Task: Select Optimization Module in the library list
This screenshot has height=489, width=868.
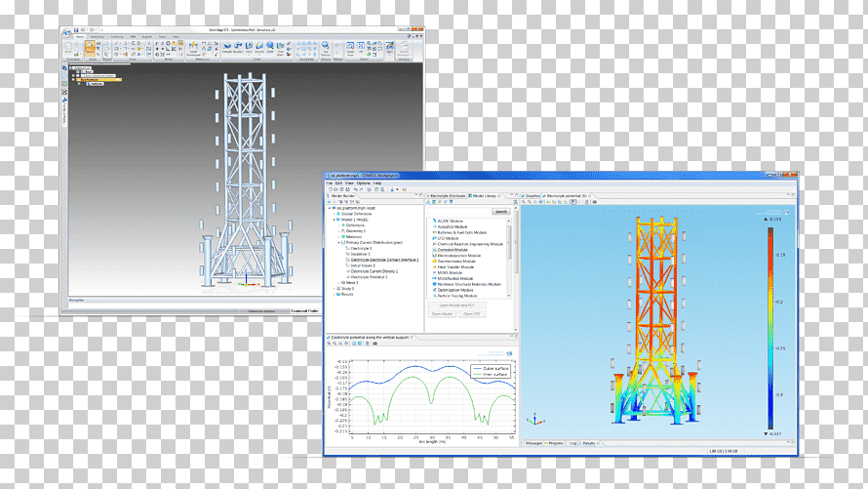Action: pos(455,290)
